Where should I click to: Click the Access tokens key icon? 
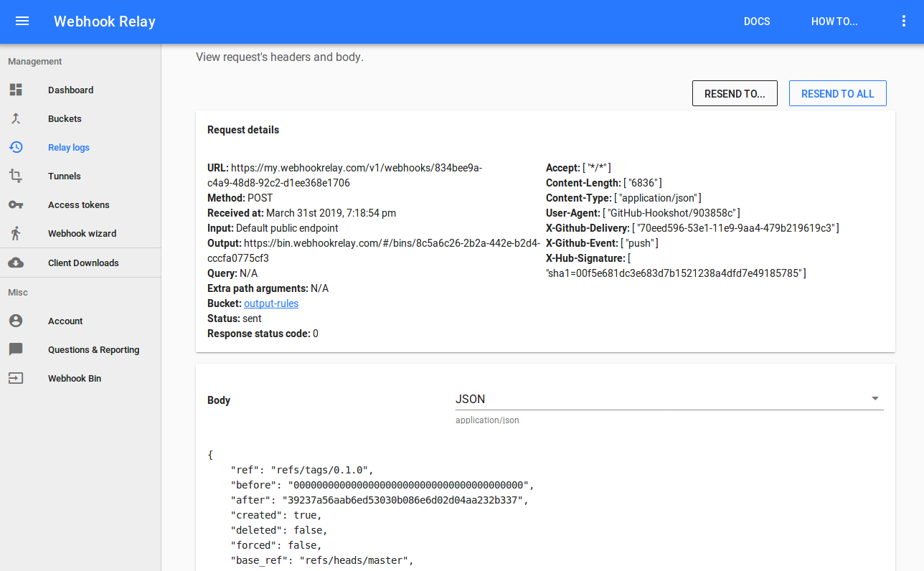pyautogui.click(x=16, y=204)
